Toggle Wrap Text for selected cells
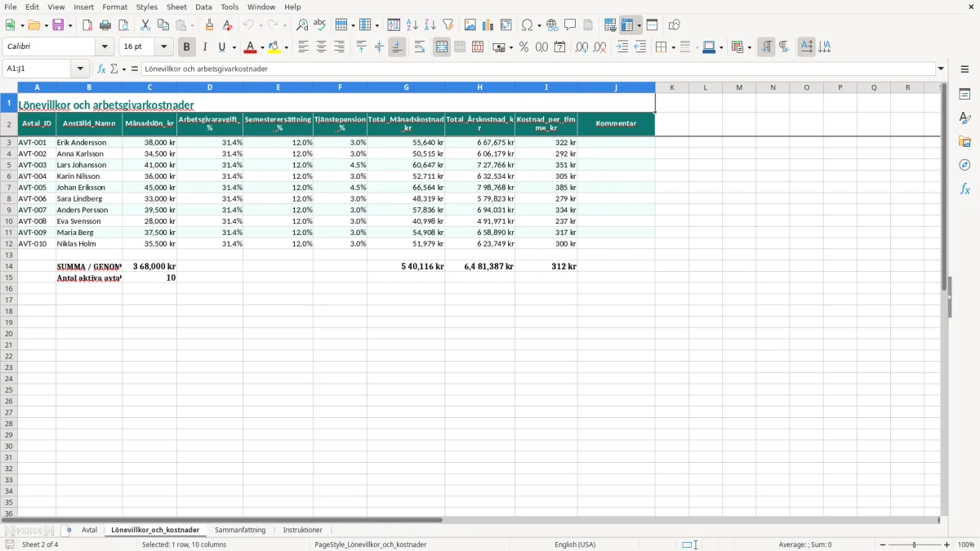 [420, 47]
